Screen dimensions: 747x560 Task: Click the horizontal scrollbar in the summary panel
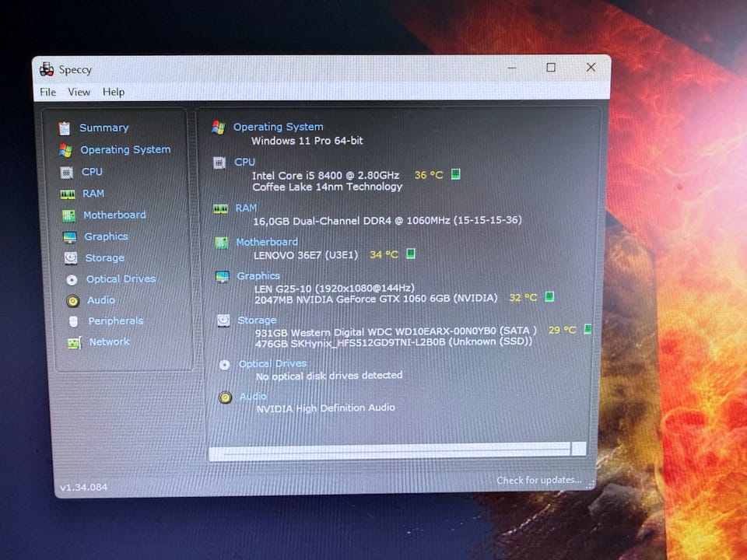coord(397,450)
